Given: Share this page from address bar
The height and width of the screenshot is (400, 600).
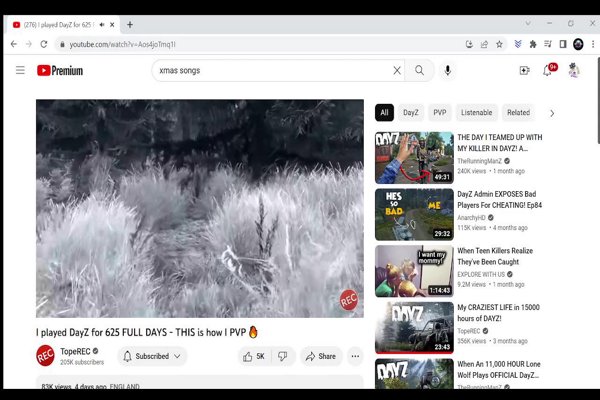Looking at the screenshot, I should (x=484, y=44).
